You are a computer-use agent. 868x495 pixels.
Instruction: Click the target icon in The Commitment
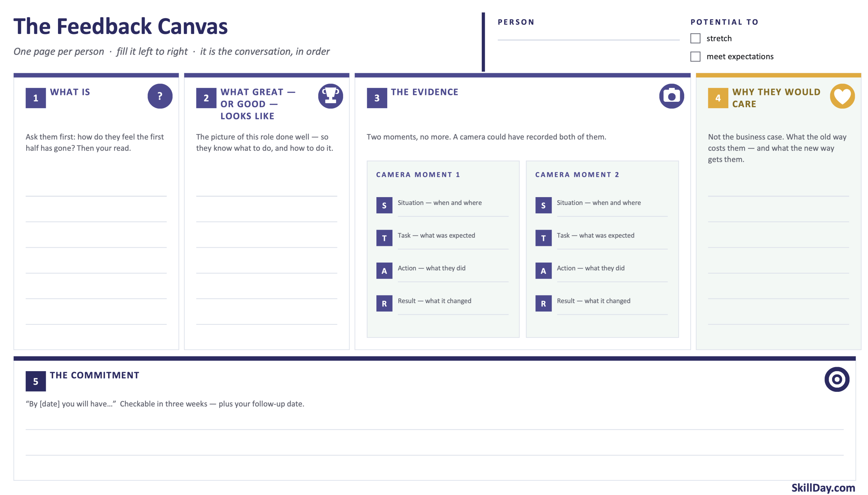836,379
